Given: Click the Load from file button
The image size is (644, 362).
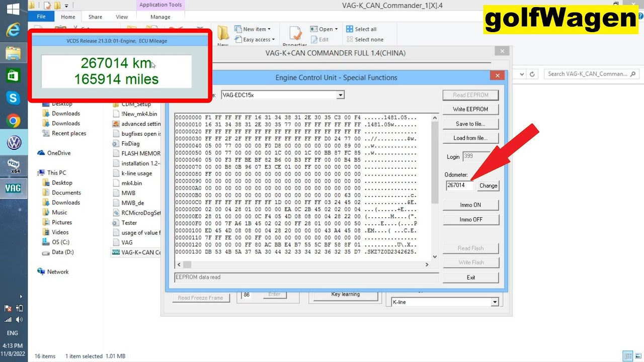Looking at the screenshot, I should 470,138.
